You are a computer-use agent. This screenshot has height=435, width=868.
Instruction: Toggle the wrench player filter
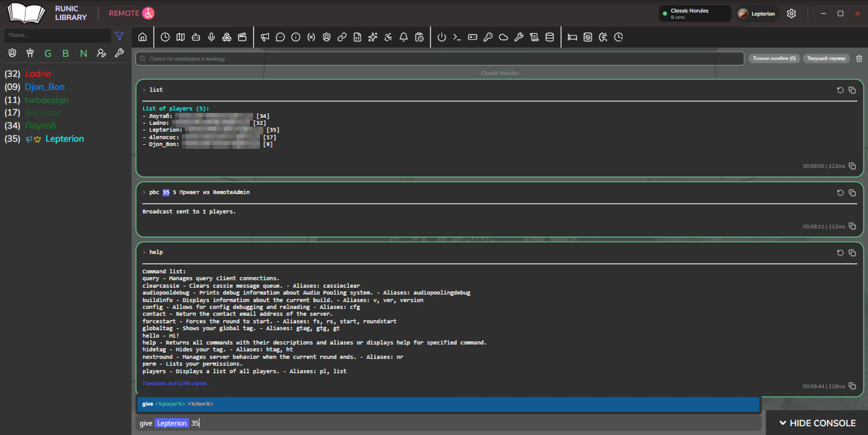[x=119, y=53]
